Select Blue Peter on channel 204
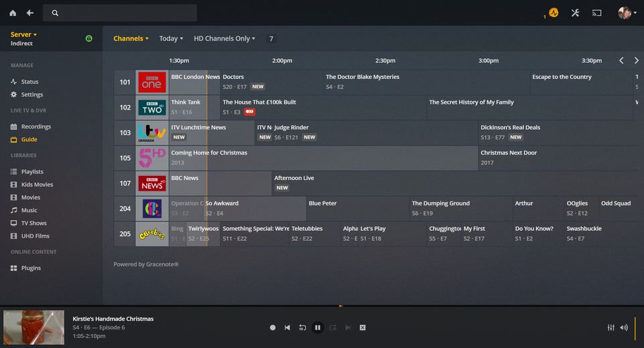644x348 pixels. (357, 209)
